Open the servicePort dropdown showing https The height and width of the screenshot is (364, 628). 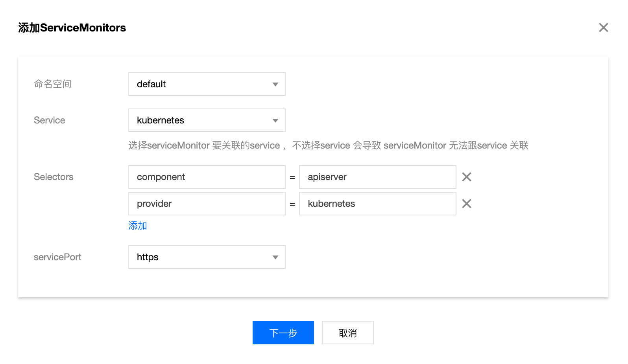pyautogui.click(x=207, y=257)
